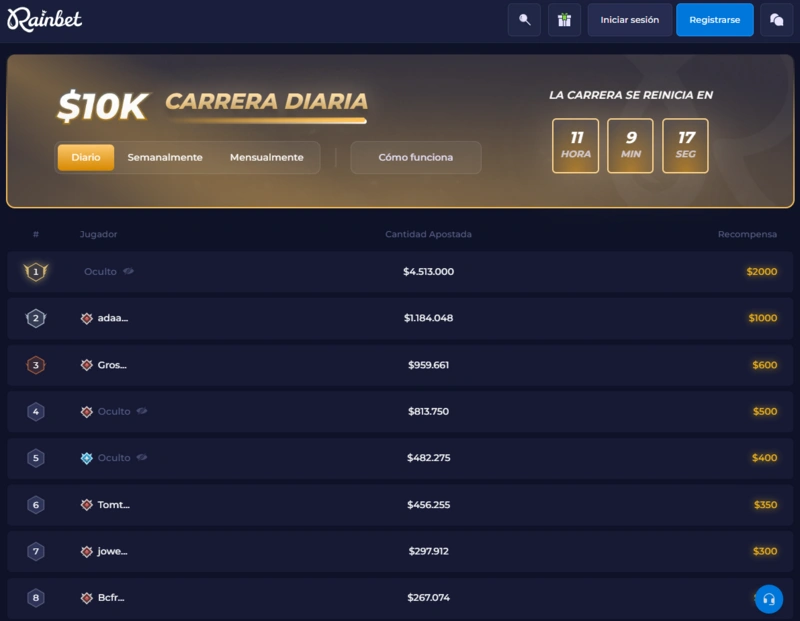The height and width of the screenshot is (621, 800).
Task: Open the search magnifier icon
Action: [x=524, y=20]
